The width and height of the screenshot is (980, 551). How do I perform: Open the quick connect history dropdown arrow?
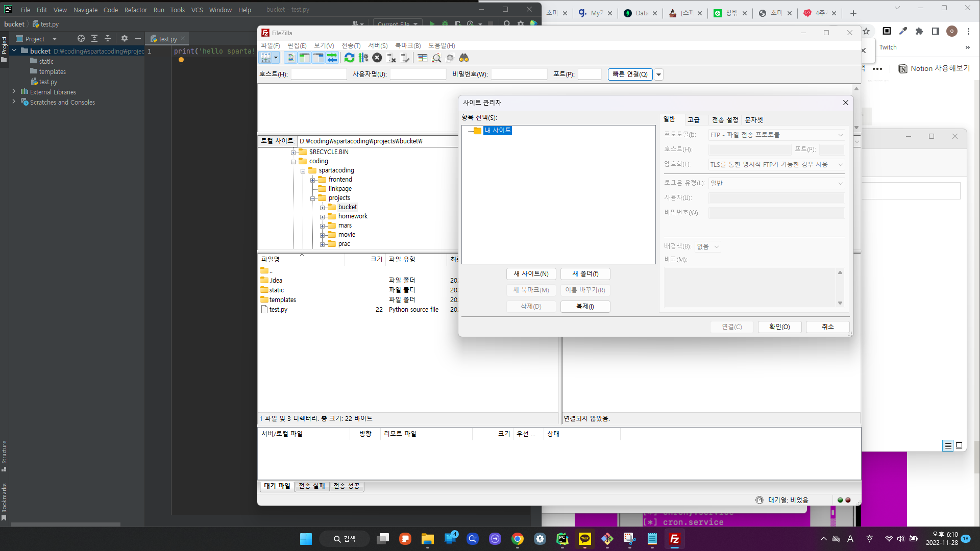pyautogui.click(x=659, y=74)
